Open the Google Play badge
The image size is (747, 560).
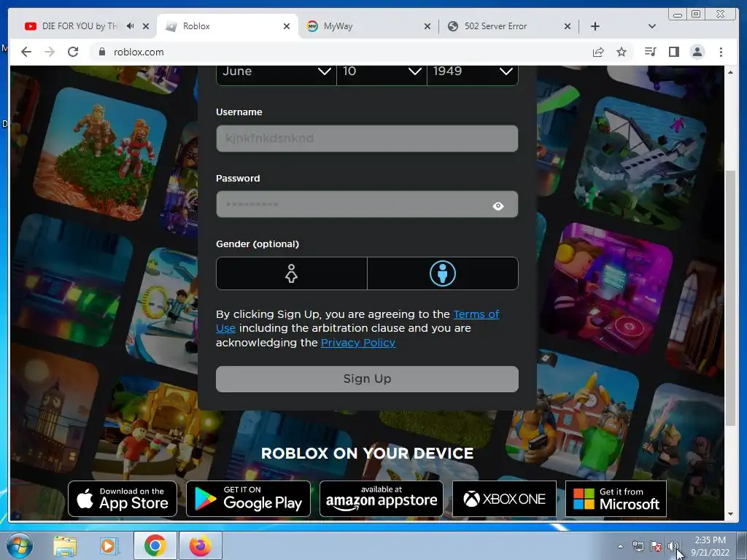(x=248, y=499)
